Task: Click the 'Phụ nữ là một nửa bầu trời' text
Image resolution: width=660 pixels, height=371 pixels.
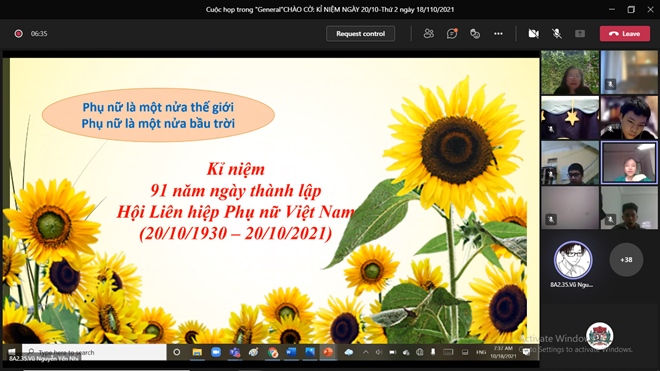Action: pos(158,123)
